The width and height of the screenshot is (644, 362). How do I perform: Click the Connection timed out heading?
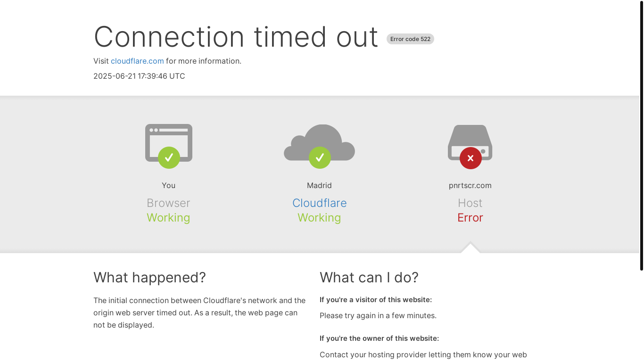tap(236, 37)
